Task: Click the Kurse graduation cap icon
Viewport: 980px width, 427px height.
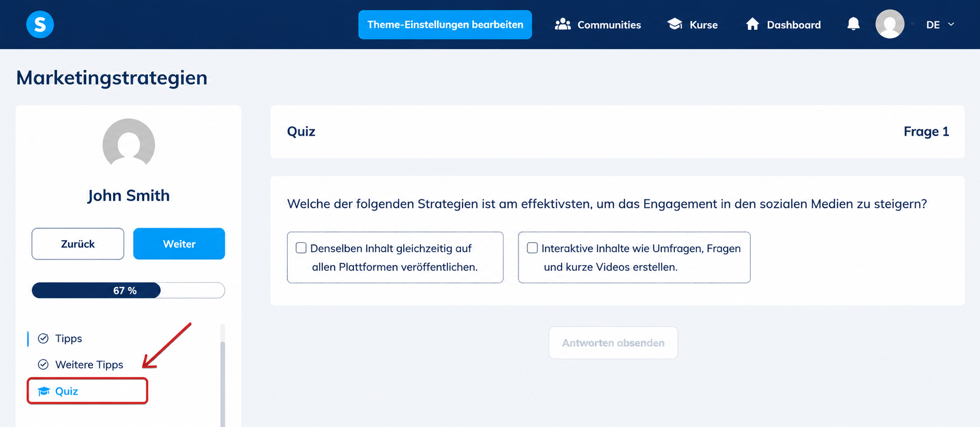Action: 675,24
